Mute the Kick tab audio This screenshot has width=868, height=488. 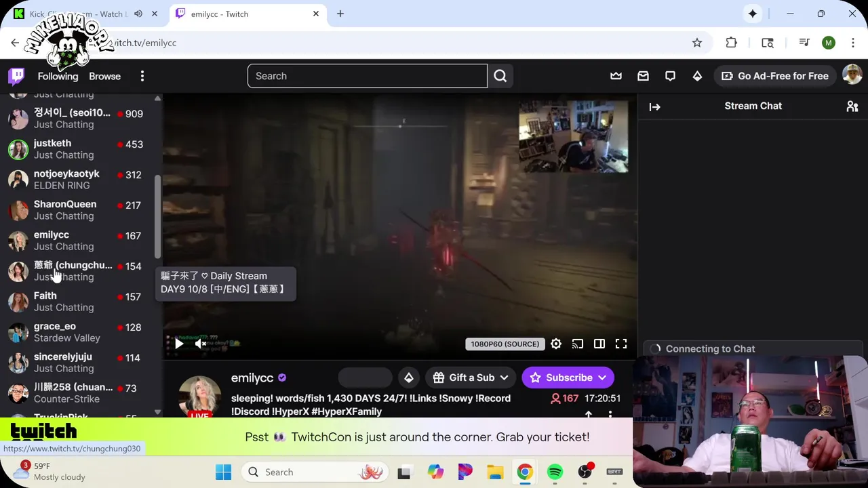point(138,14)
